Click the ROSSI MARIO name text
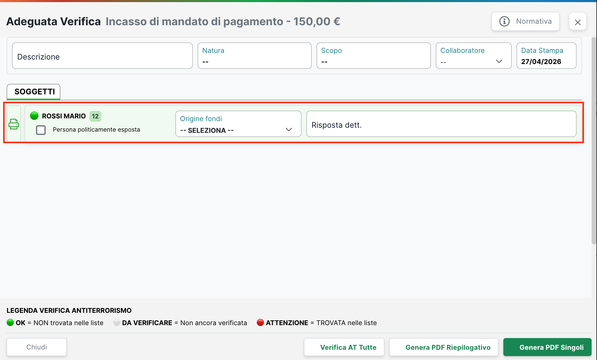Screen dimensions: 597x360 (x=64, y=116)
